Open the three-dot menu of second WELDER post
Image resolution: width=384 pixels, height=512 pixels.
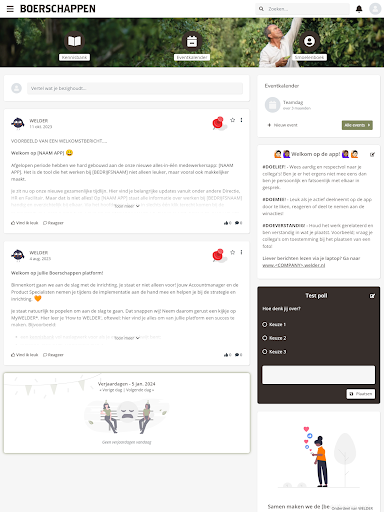pyautogui.click(x=241, y=252)
